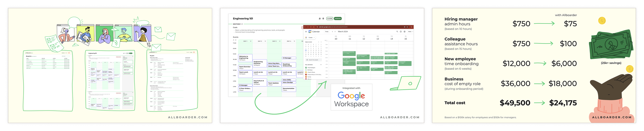Click the trash icon beside CLOSE

(323, 19)
